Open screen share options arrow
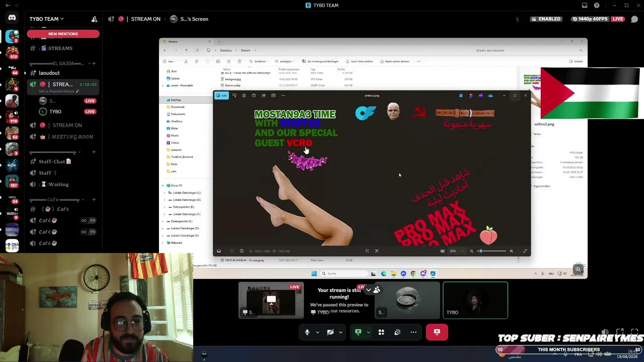Image resolution: width=644 pixels, height=362 pixels. pyautogui.click(x=368, y=332)
